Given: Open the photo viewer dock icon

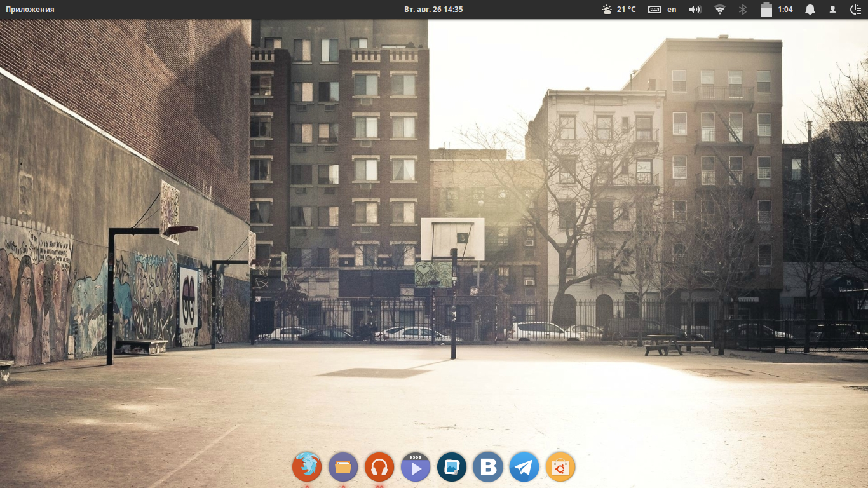Looking at the screenshot, I should [x=452, y=468].
